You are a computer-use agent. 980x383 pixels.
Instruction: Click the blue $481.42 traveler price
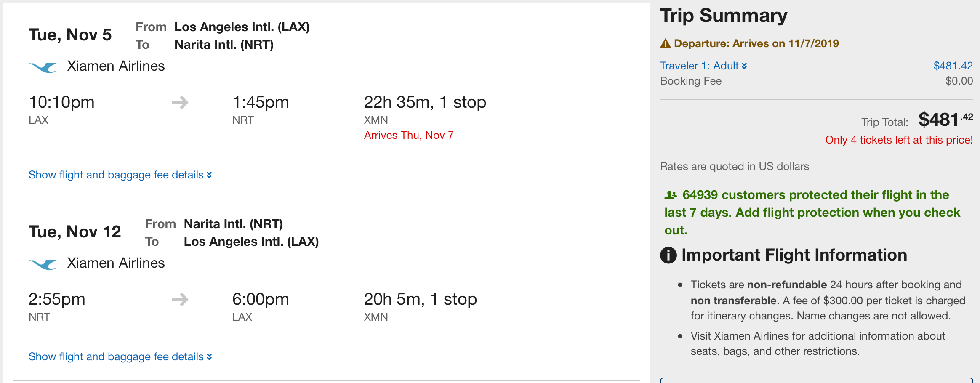click(953, 66)
